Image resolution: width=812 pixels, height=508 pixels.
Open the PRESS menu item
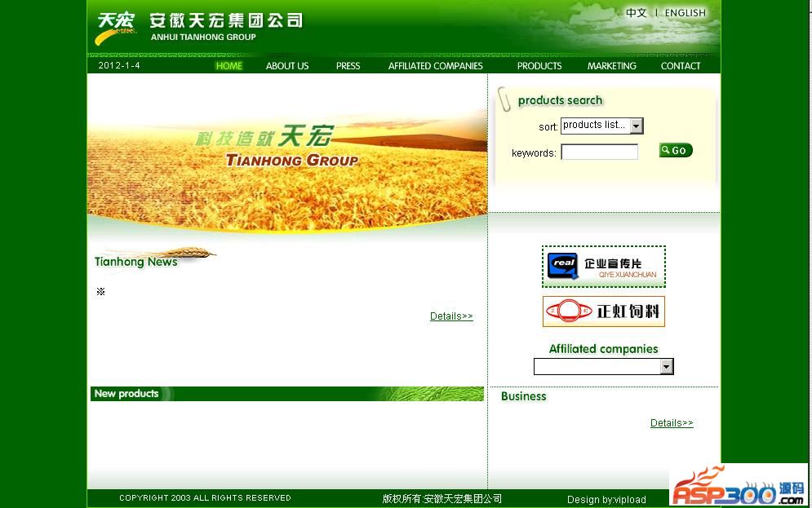(348, 66)
